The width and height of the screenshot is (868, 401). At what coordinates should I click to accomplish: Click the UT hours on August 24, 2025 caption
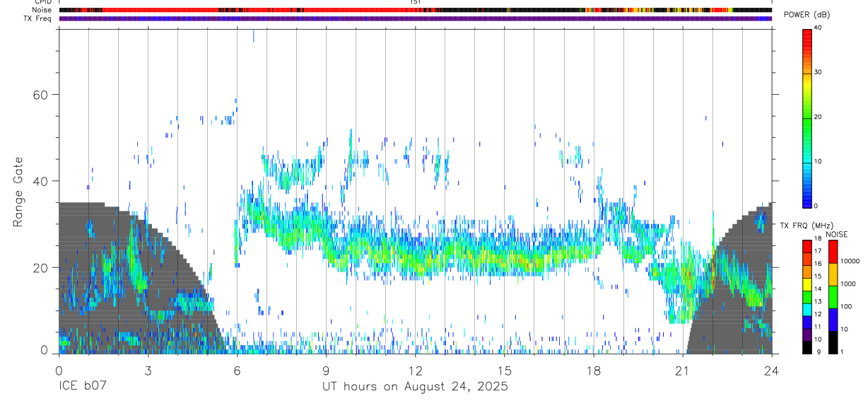(x=415, y=387)
